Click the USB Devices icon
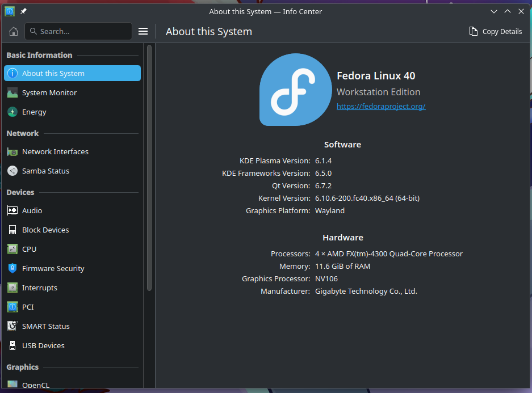 [12, 345]
